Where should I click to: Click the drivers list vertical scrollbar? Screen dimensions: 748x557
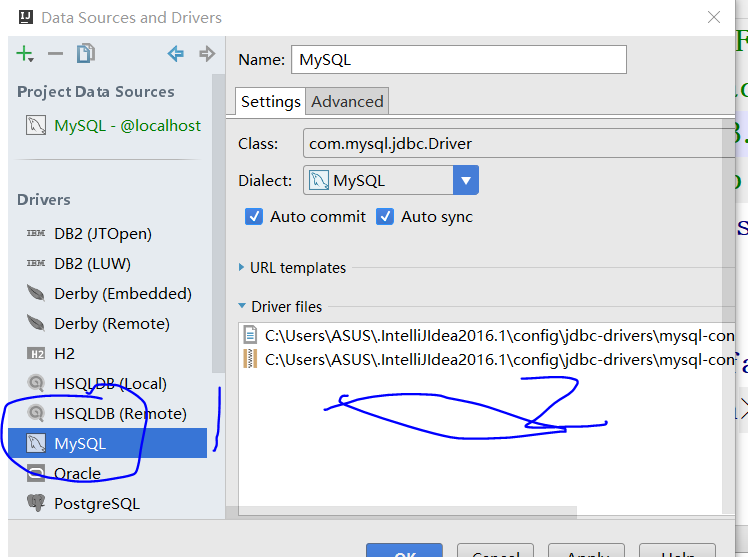pyautogui.click(x=218, y=224)
